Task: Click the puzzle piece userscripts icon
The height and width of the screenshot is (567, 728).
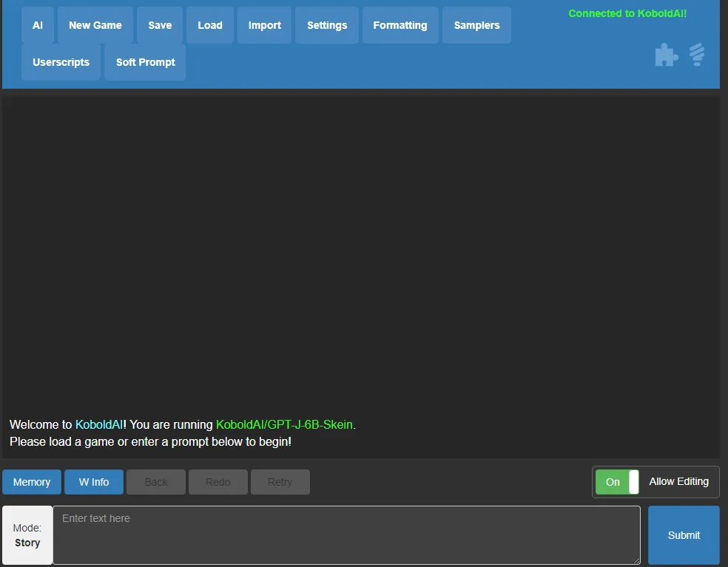Action: pos(667,55)
